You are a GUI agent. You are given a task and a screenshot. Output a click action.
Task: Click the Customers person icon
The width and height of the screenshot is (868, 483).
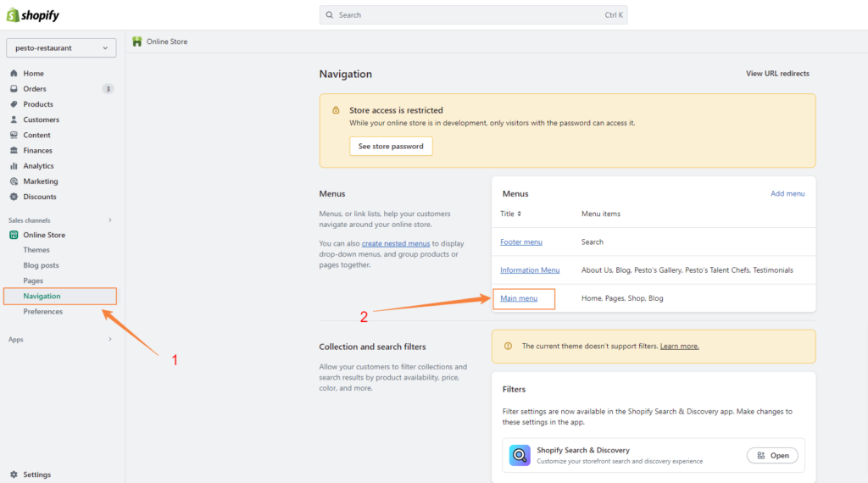14,119
